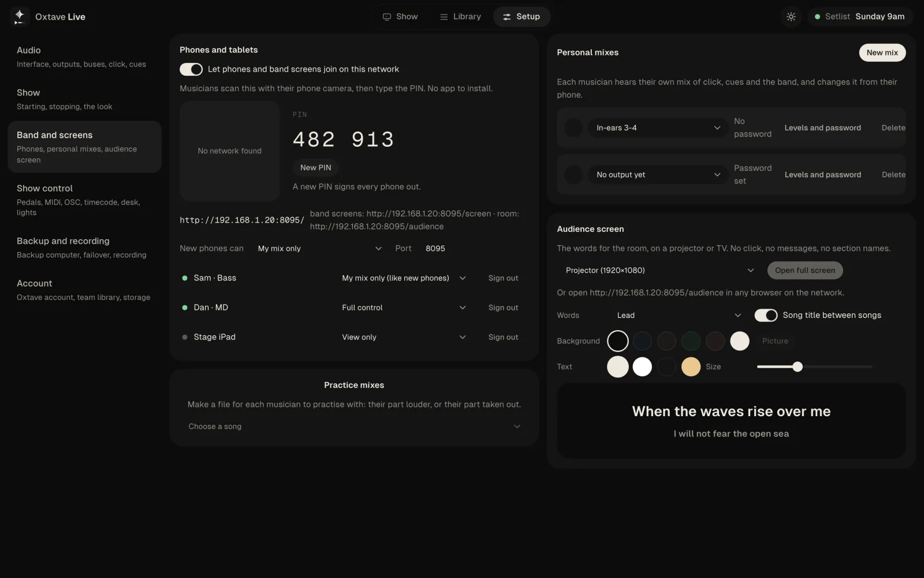Image resolution: width=924 pixels, height=578 pixels.
Task: Pick an output in No output yet dropdown
Action: [658, 175]
